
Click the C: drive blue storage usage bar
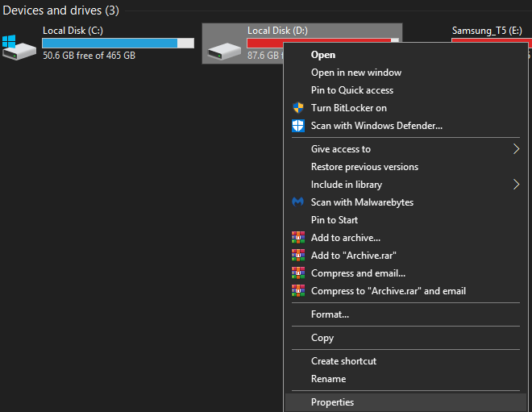[x=110, y=43]
